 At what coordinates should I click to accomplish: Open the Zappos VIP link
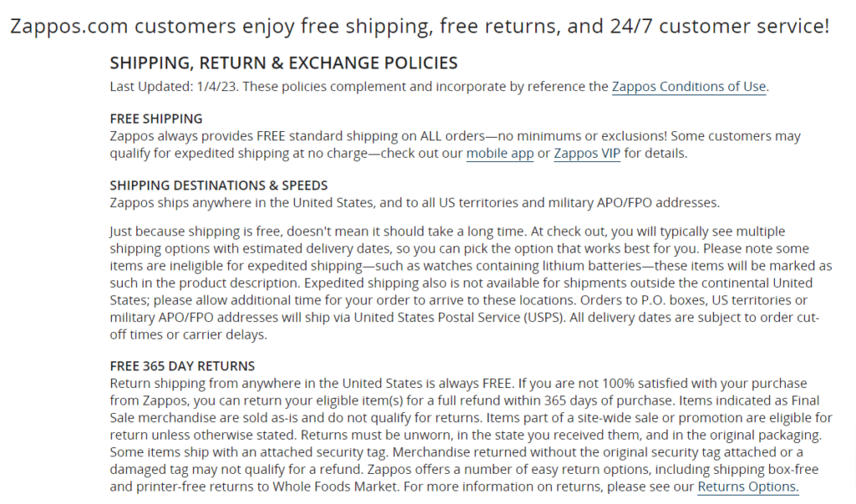coord(587,154)
